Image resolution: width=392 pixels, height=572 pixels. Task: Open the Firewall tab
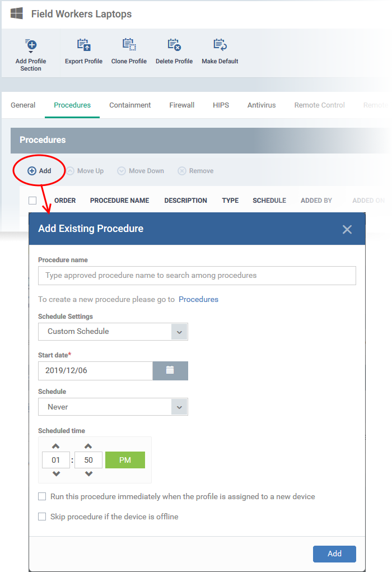click(181, 105)
